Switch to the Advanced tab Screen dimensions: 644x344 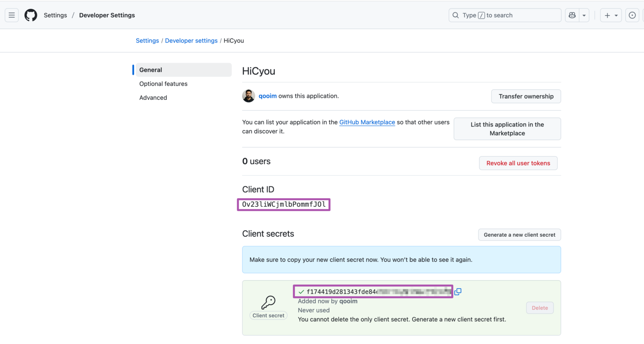tap(153, 98)
